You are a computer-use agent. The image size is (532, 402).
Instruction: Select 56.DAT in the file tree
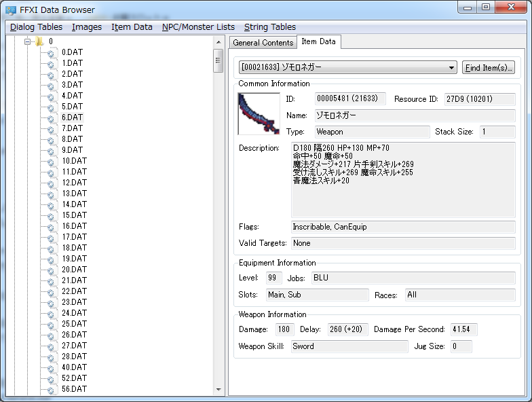tap(74, 388)
